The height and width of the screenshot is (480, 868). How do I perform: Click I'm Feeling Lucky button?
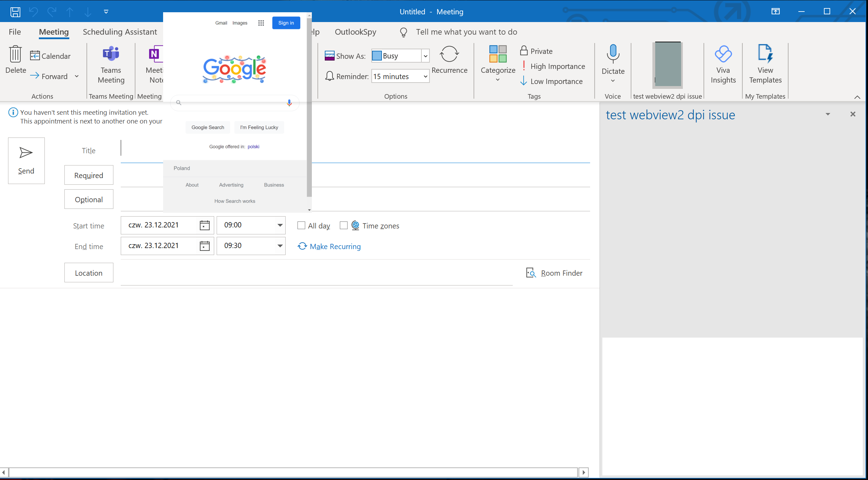(259, 127)
